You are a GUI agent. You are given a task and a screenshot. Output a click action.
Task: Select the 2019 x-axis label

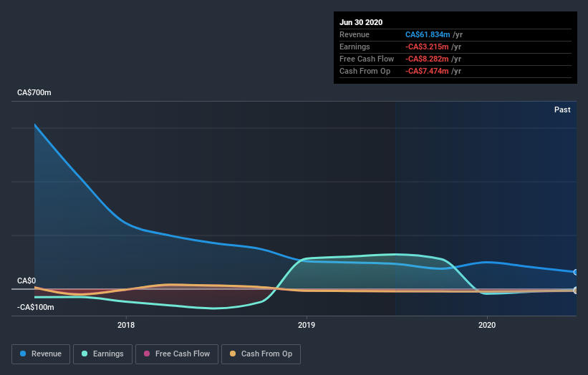(307, 325)
